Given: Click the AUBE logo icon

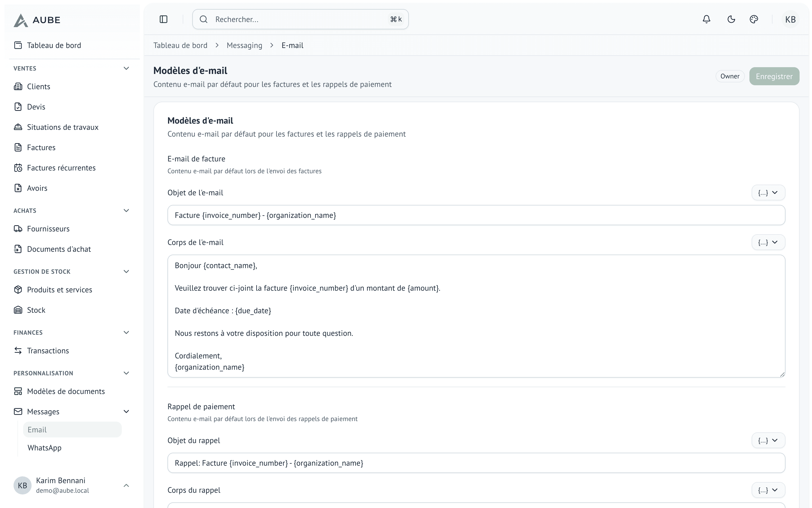Looking at the screenshot, I should tap(21, 20).
